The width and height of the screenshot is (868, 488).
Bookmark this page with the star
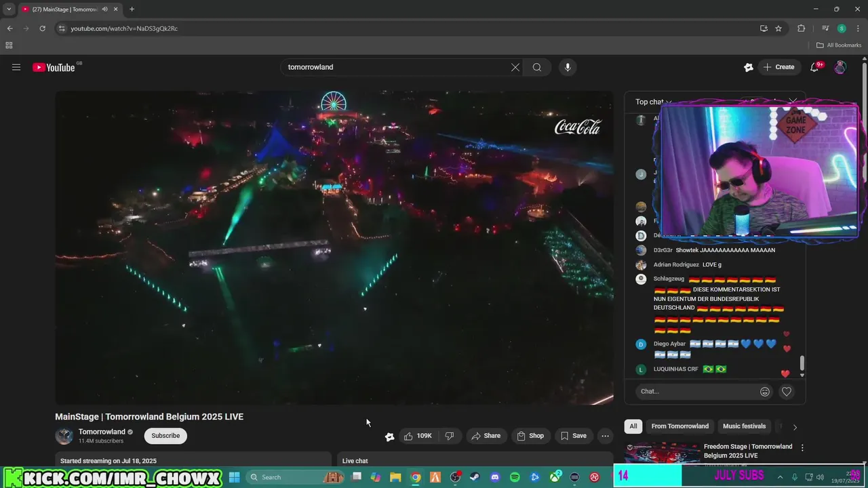[x=778, y=28]
